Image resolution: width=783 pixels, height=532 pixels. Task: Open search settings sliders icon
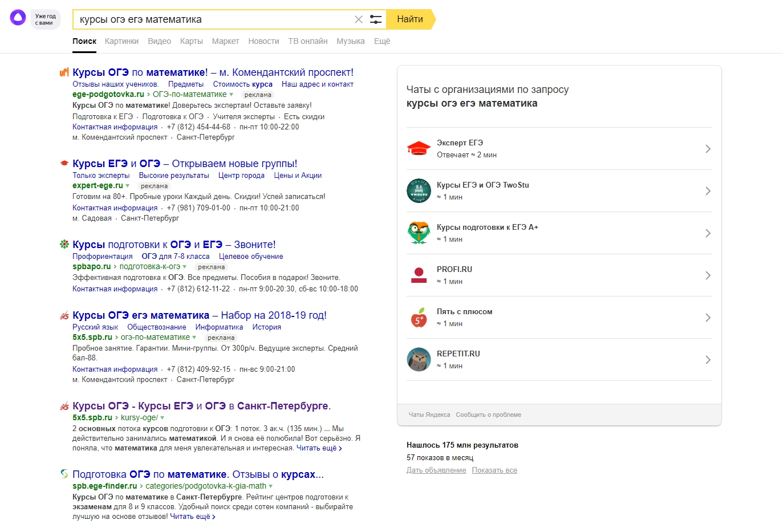point(376,19)
